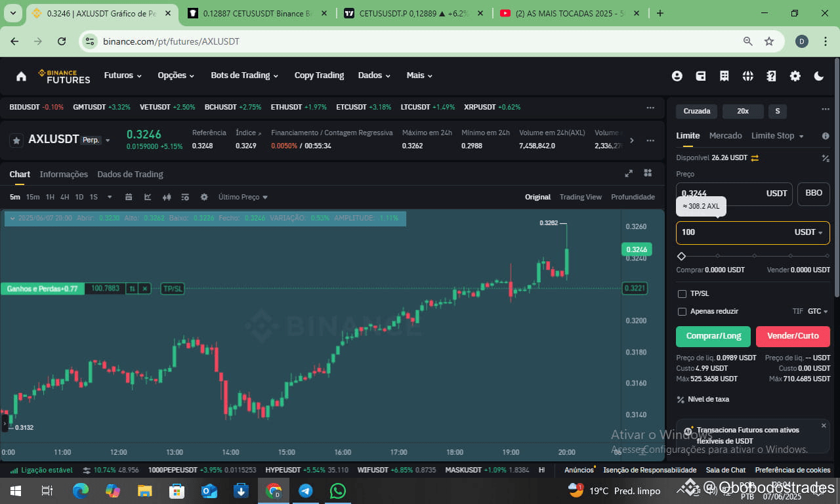Expand more chart intervals arrow
Screen dimensions: 840x504
(x=110, y=197)
